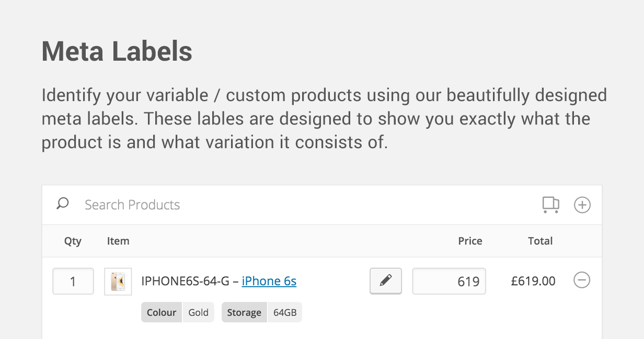Click the IPHONE6S-64-G SKU text
This screenshot has height=339, width=644.
tap(185, 281)
